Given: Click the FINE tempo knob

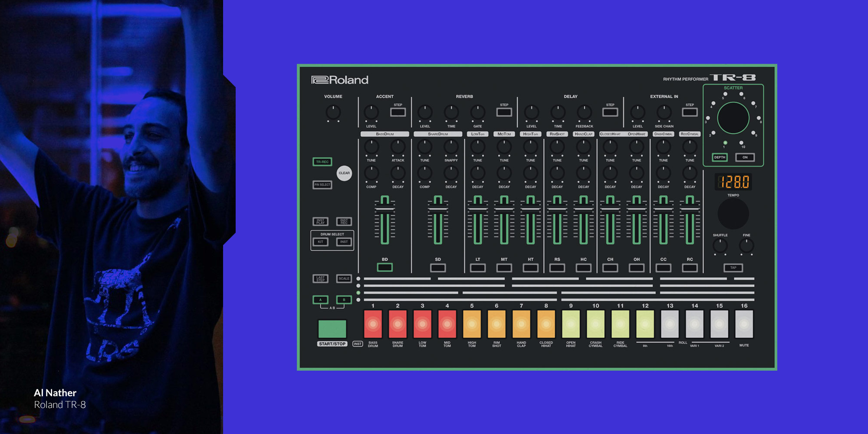Looking at the screenshot, I should click(746, 246).
